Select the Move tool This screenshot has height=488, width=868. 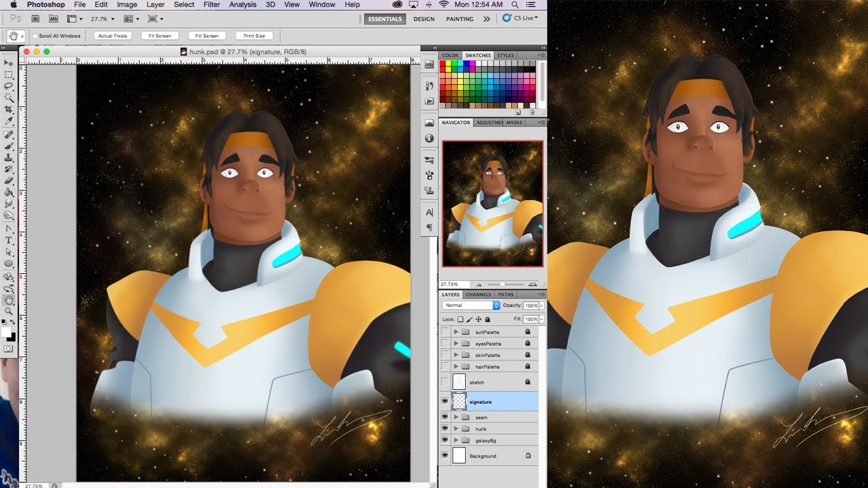tap(9, 63)
